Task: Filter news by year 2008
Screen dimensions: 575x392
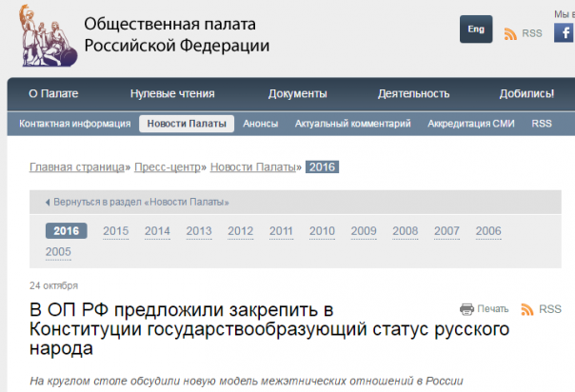Action: click(406, 231)
